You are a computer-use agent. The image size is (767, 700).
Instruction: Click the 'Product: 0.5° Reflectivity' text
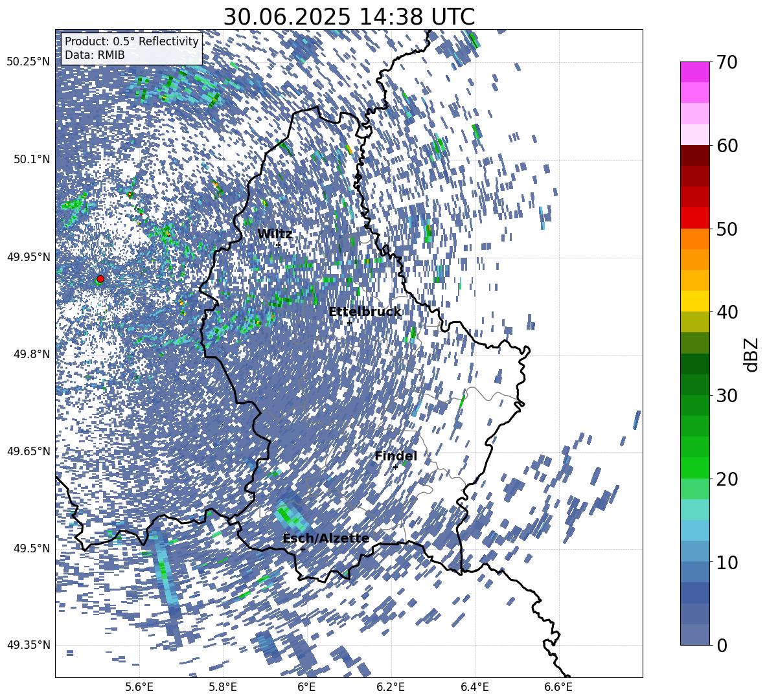click(132, 41)
